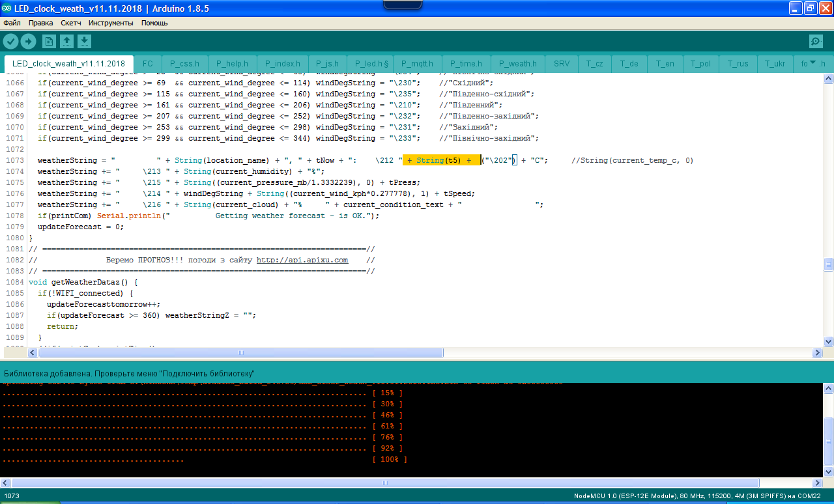Screen dimensions: 834x504
Task: Click the Verify sketch checkmark icon
Action: click(x=10, y=41)
